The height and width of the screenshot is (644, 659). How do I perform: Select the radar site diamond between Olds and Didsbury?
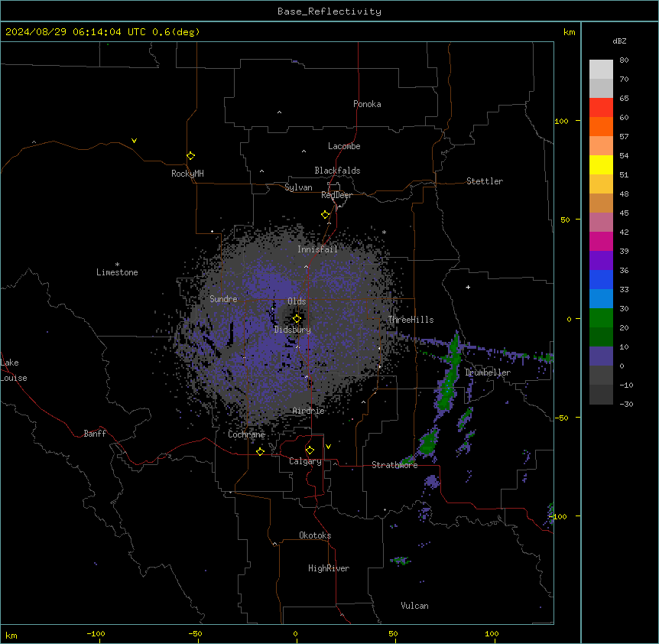point(297,318)
